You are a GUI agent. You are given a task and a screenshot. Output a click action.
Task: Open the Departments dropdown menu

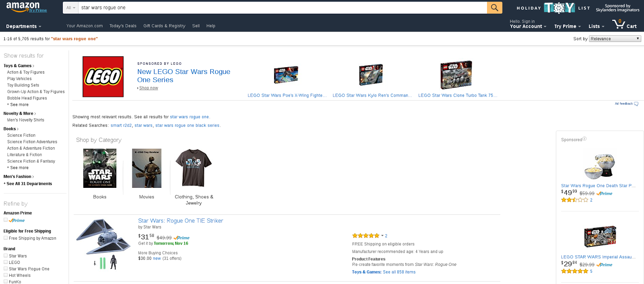tap(24, 26)
